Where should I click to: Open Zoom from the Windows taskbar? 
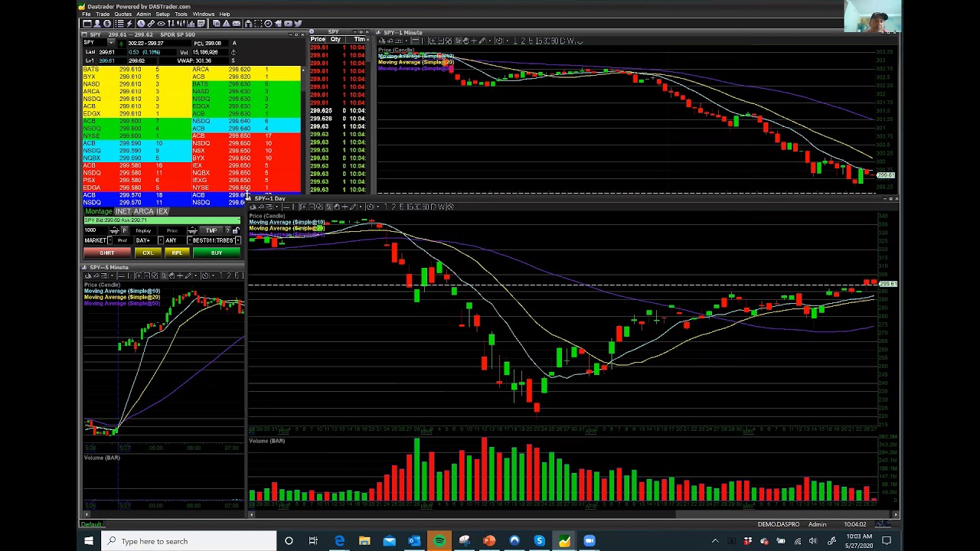(x=590, y=541)
